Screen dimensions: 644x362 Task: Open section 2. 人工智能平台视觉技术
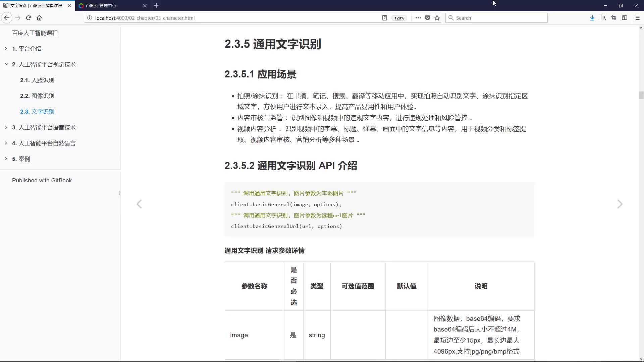[x=44, y=64]
